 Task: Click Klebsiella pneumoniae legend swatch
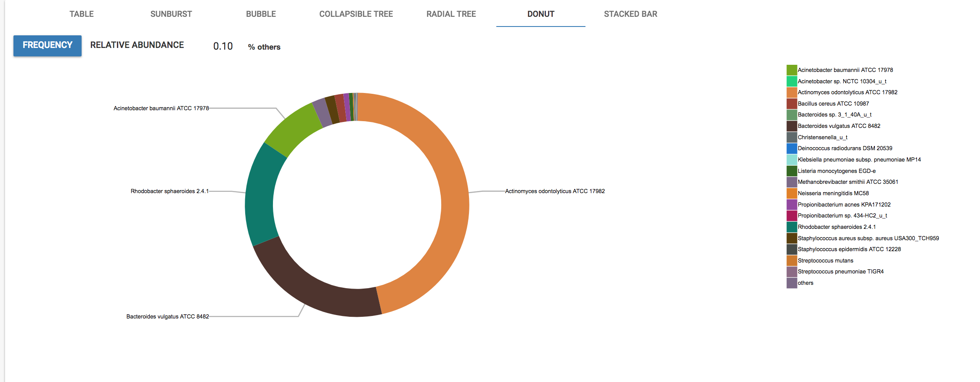tap(792, 159)
